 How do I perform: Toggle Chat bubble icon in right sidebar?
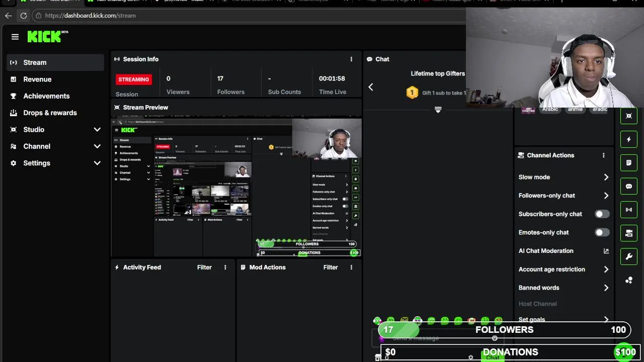click(629, 187)
